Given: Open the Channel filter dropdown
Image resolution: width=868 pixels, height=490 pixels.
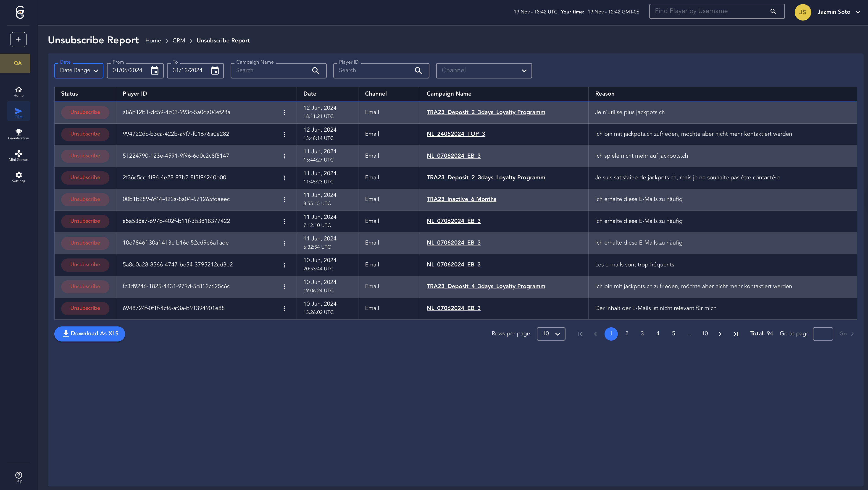Looking at the screenshot, I should 484,71.
